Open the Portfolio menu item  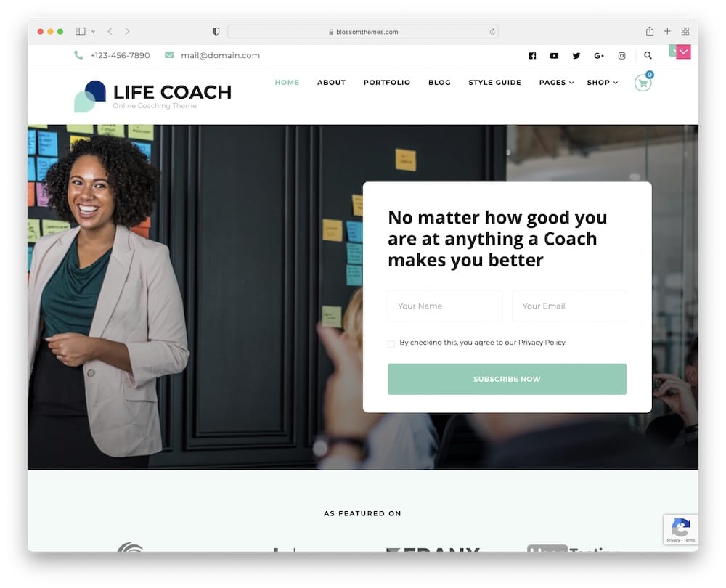tap(387, 83)
